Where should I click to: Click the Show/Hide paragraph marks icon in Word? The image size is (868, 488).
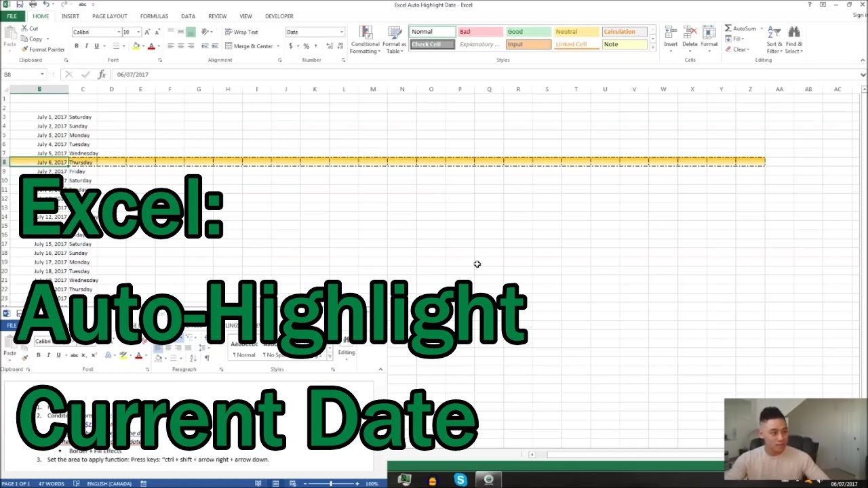click(207, 358)
